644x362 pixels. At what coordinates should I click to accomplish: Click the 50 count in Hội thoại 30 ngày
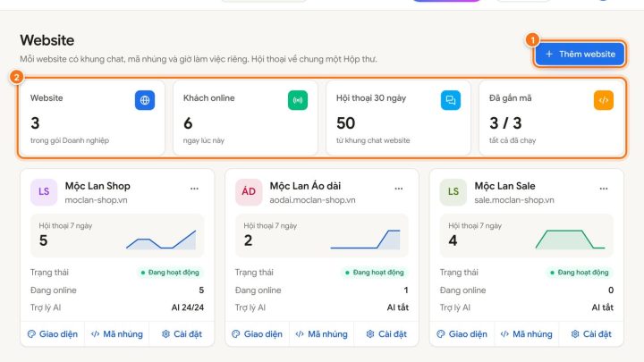click(x=345, y=123)
